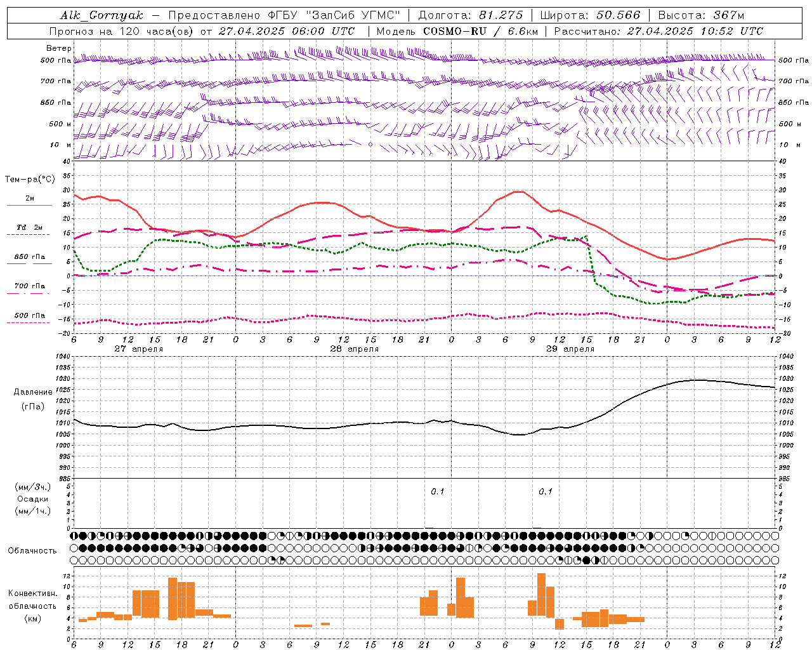Click the left "10 м" wind level label
The image size is (812, 650).
[60, 145]
